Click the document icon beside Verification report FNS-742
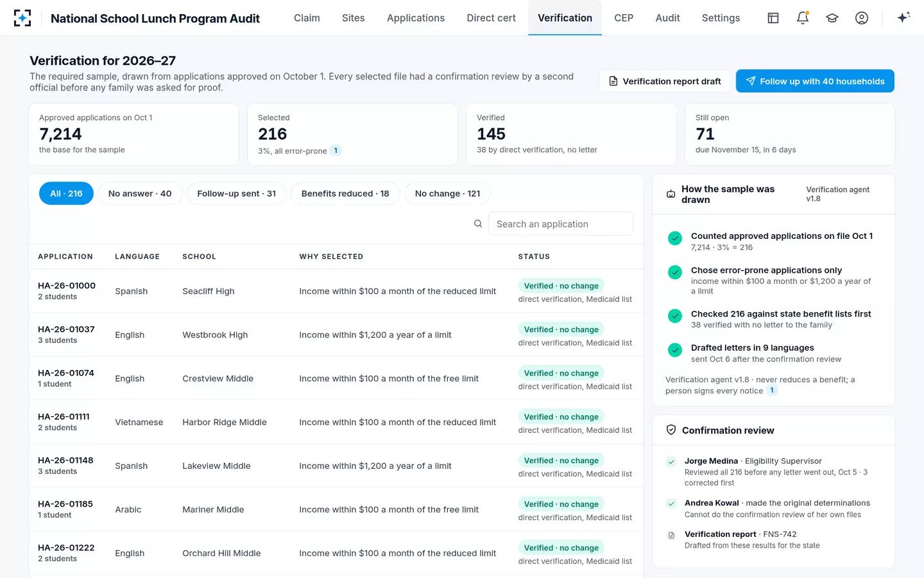The height and width of the screenshot is (578, 924). click(671, 535)
